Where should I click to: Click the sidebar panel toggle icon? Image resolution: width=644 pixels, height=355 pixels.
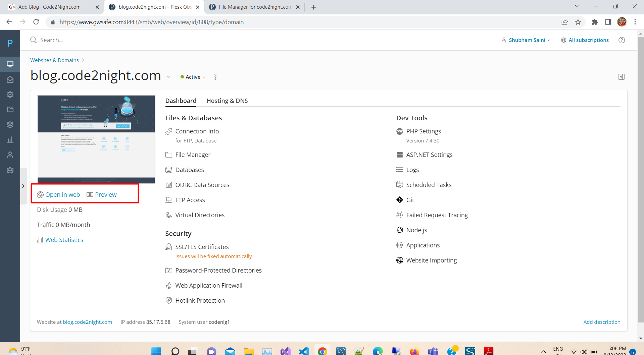pyautogui.click(x=622, y=77)
